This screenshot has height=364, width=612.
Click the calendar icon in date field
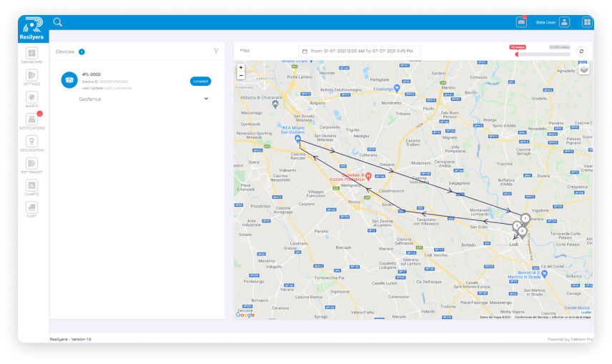coord(305,51)
